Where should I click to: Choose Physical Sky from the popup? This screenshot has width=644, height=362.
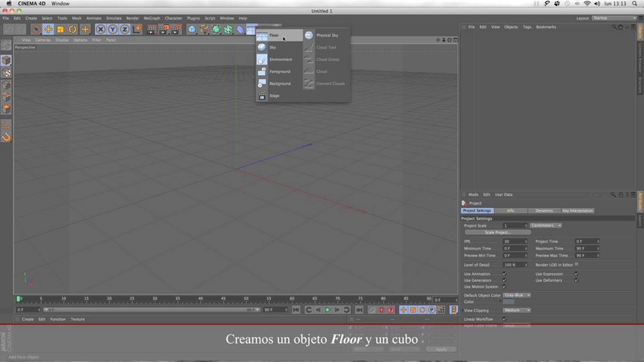click(327, 35)
